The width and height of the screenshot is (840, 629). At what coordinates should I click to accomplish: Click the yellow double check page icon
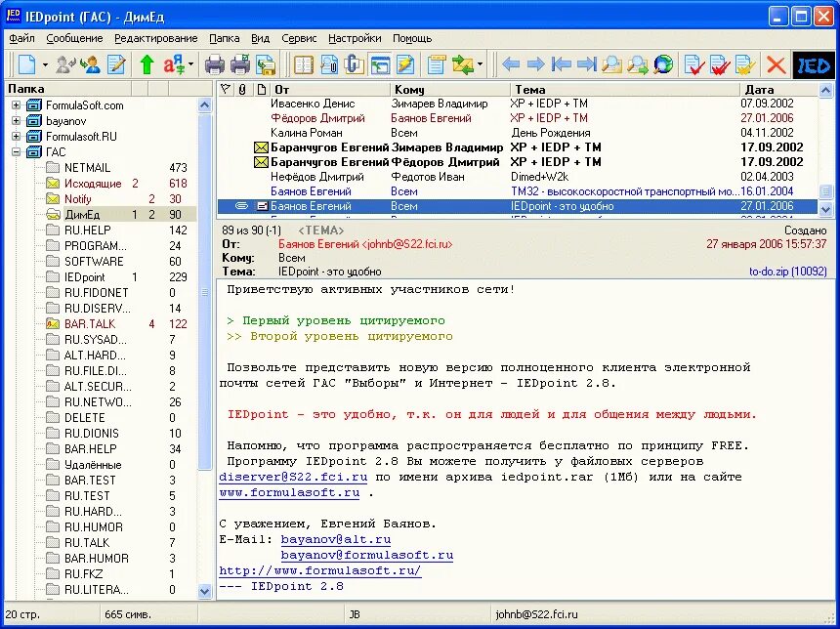coord(745,64)
